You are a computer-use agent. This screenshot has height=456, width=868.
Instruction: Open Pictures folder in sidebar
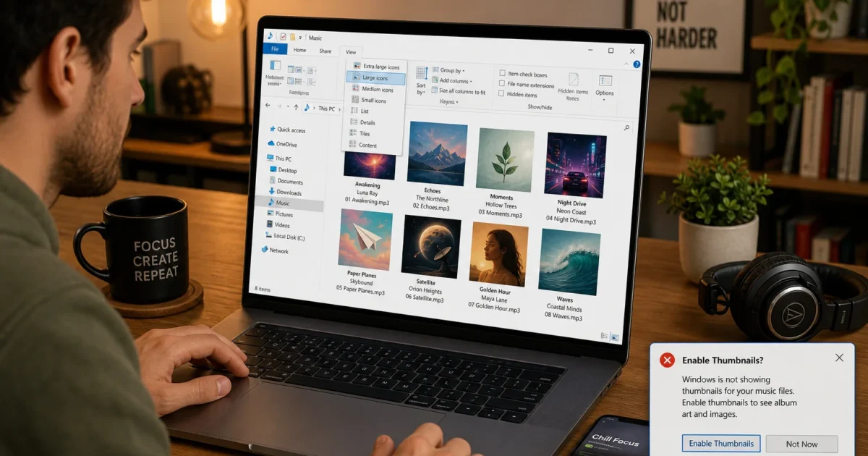click(x=280, y=214)
